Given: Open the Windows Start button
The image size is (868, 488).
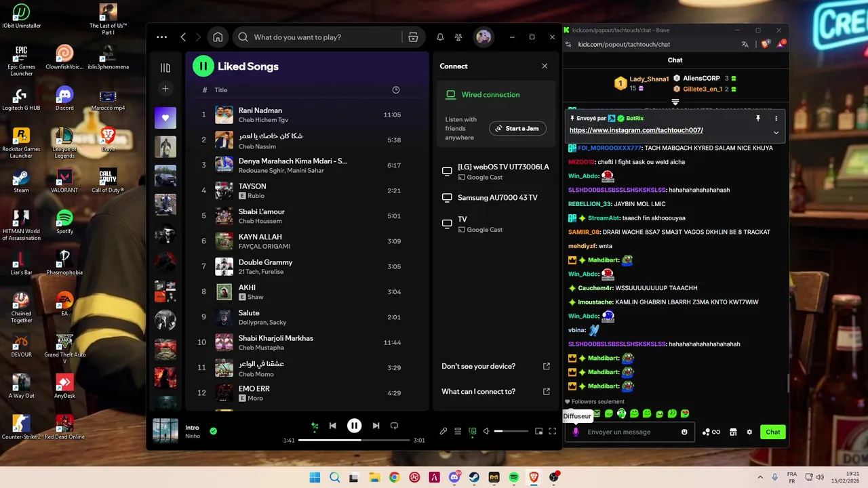Looking at the screenshot, I should [315, 478].
